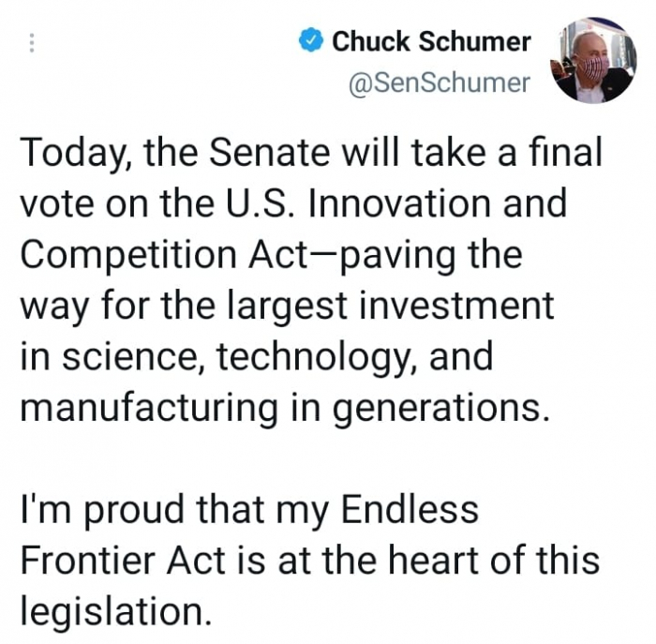Click the blue verified badge icon
Image resolution: width=656 pixels, height=644 pixels.
click(311, 41)
